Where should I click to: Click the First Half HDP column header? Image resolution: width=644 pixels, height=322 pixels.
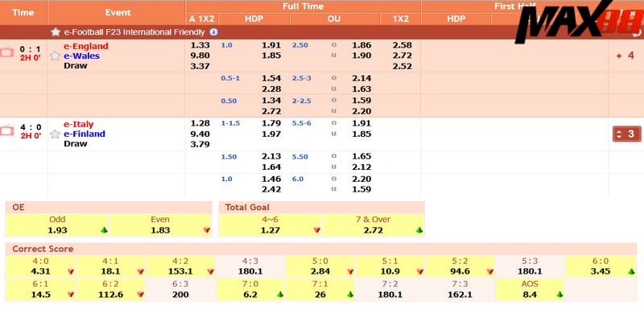click(x=456, y=19)
